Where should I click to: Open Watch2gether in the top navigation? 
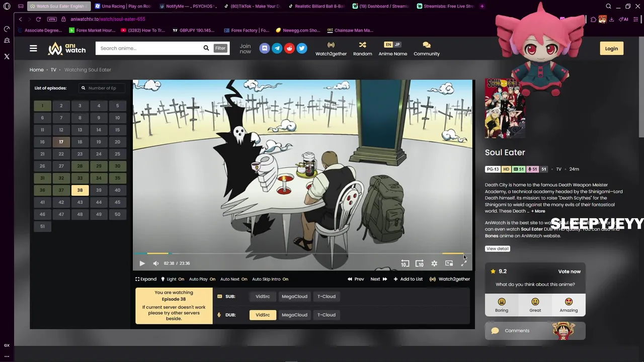[x=331, y=49]
